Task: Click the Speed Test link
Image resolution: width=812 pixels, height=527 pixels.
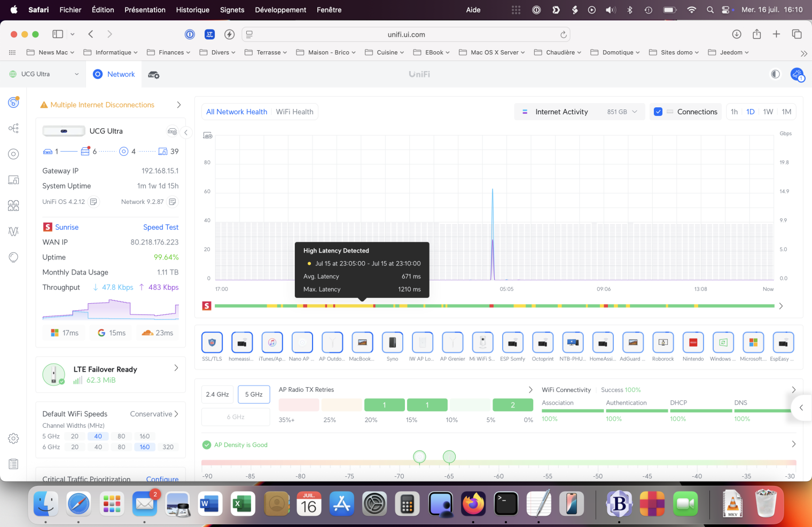Action: tap(161, 227)
